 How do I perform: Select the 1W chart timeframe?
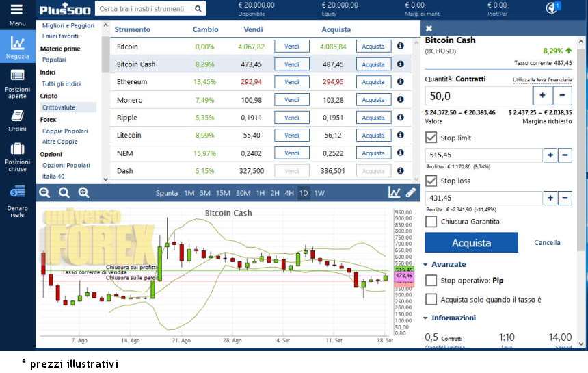click(x=319, y=193)
